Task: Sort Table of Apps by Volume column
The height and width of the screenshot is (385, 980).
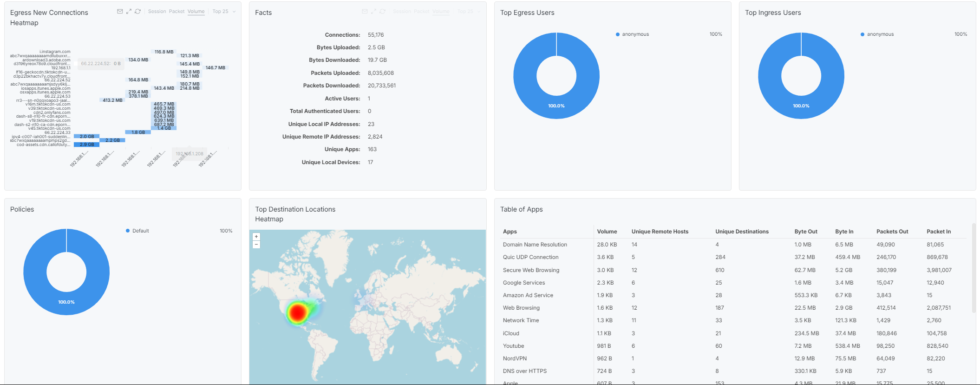Action: (607, 232)
